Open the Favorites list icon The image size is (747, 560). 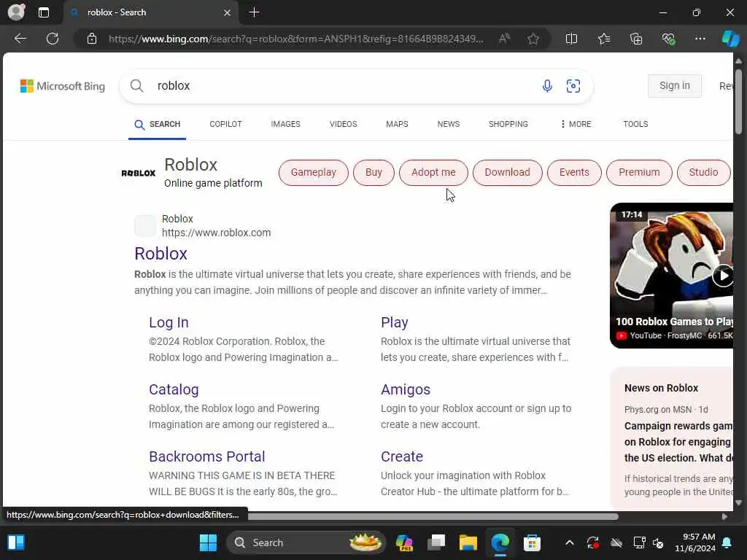(604, 39)
